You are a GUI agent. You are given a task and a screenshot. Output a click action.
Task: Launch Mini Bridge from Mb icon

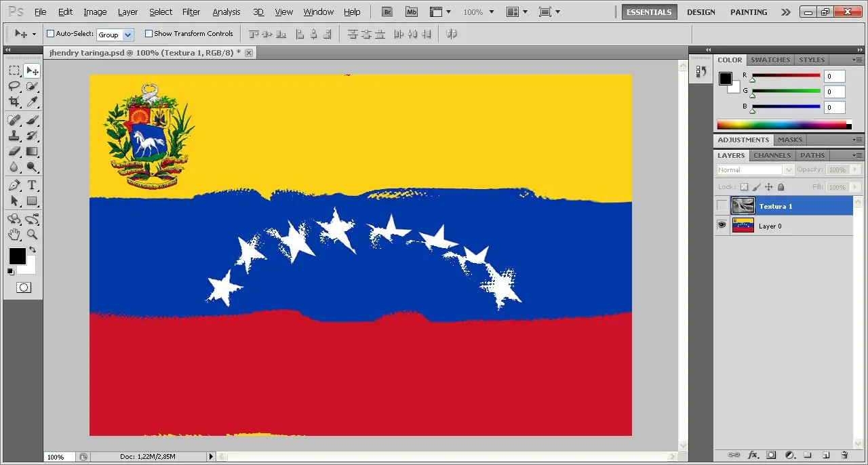[x=412, y=12]
